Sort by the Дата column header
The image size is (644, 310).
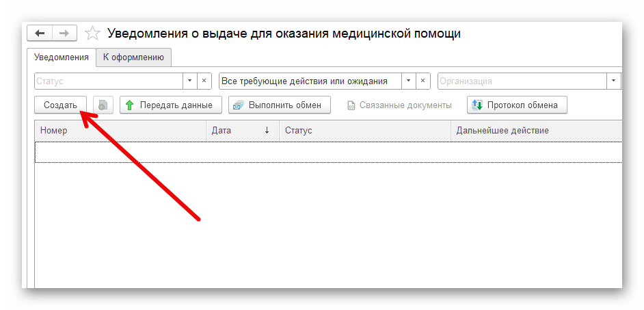pos(242,131)
